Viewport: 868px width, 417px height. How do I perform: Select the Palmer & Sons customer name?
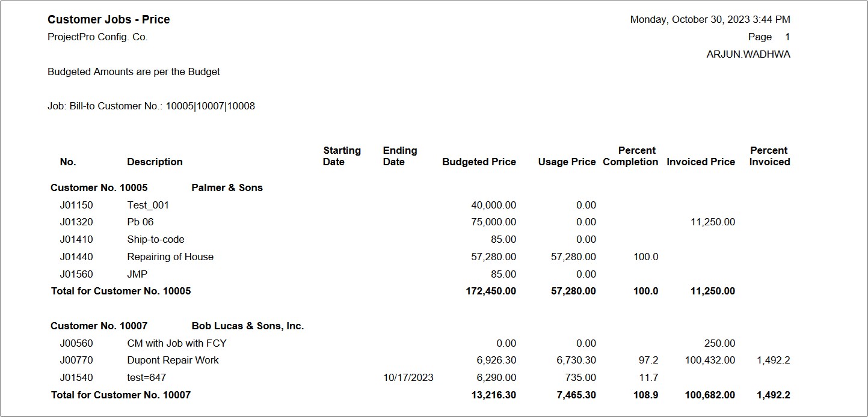click(x=227, y=188)
